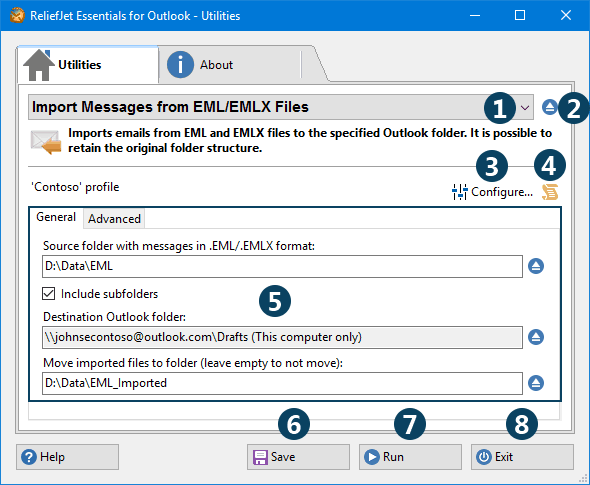This screenshot has width=590, height=485.
Task: Pick the destination Outlook folder
Action: tap(536, 337)
